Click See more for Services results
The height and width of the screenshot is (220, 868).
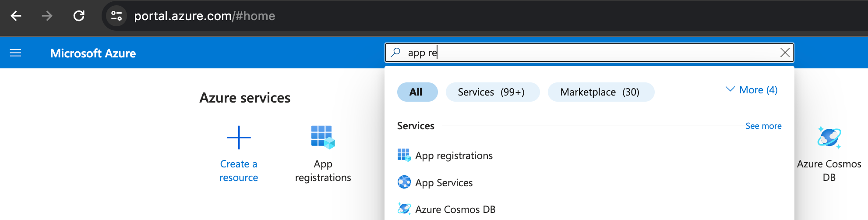click(x=763, y=126)
